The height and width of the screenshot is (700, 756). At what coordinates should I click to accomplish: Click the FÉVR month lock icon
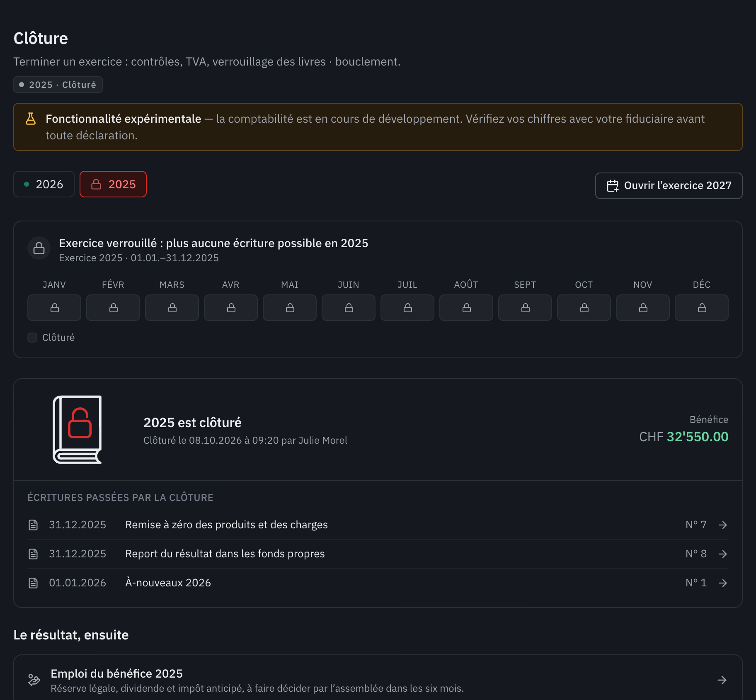[113, 308]
